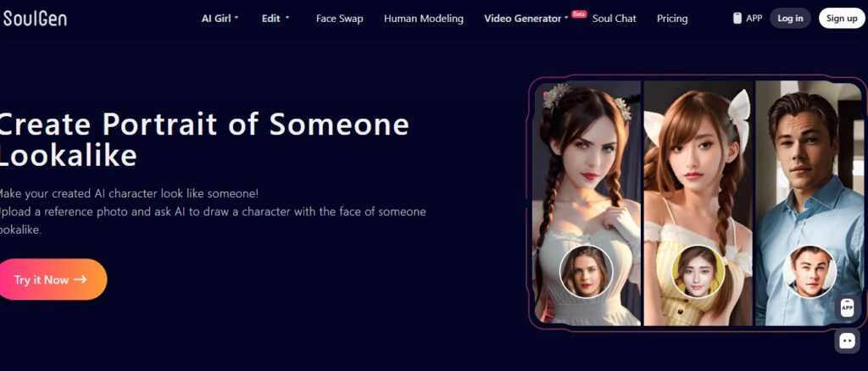Select circular reference photo on yellow background
Viewport: 868px width, 371px height.
[x=698, y=272]
